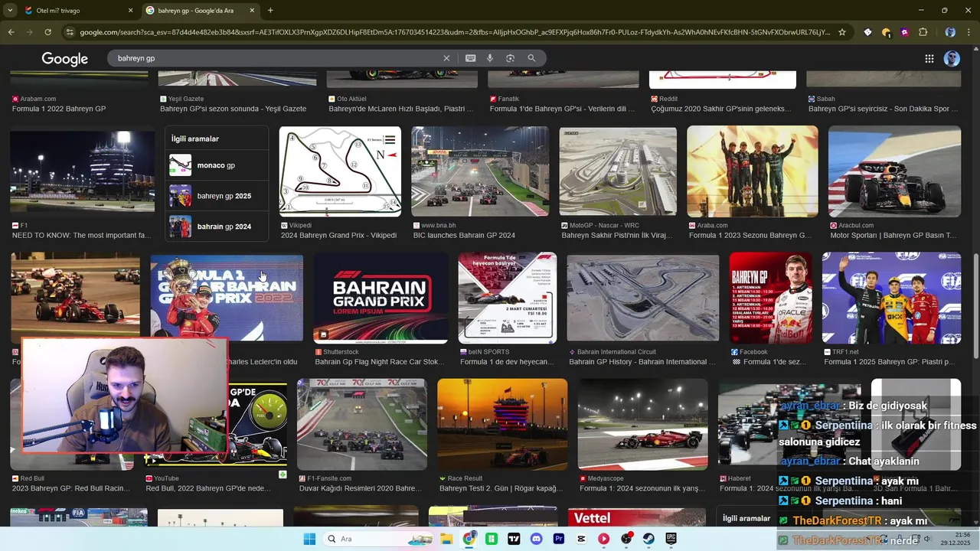Open CapCut from the taskbar
This screenshot has width=980, height=551.
click(581, 539)
